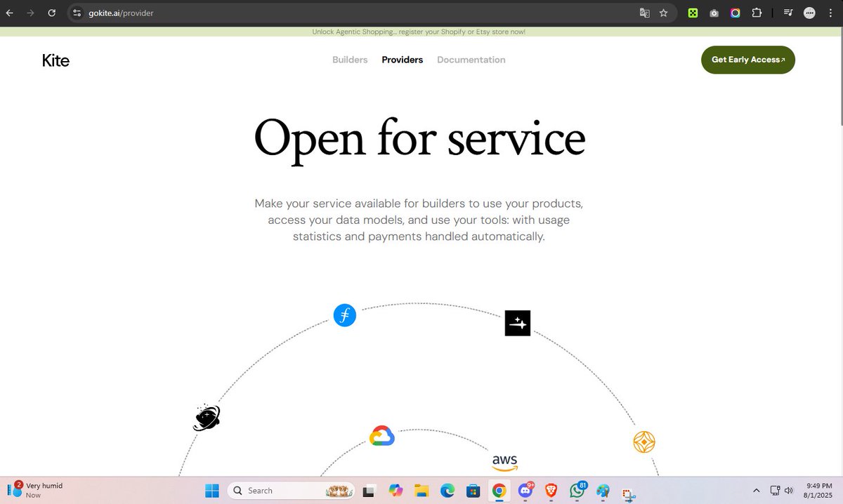843x504 pixels.
Task: Open site information icon beside the URL
Action: 77,13
